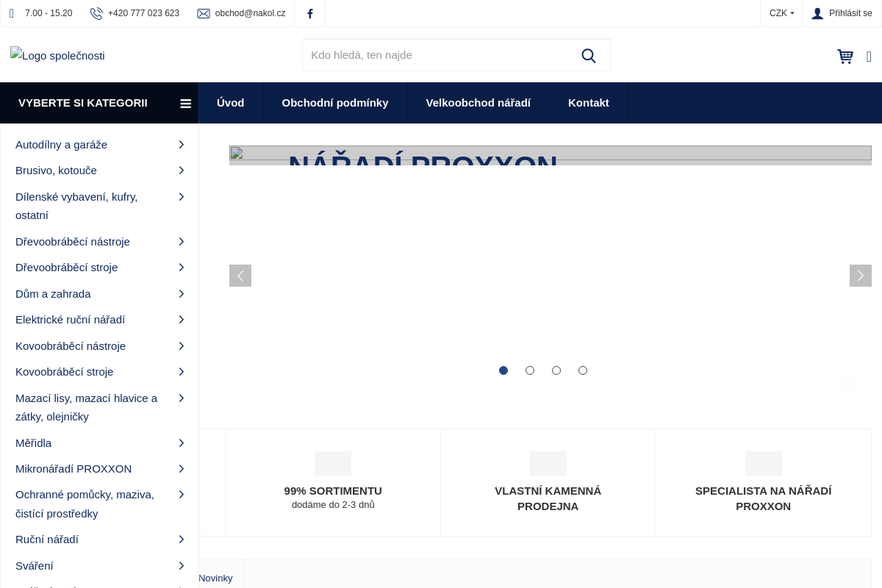This screenshot has width=882, height=588.
Task: Open the Obchodní podmínky menu item
Action: tap(335, 103)
